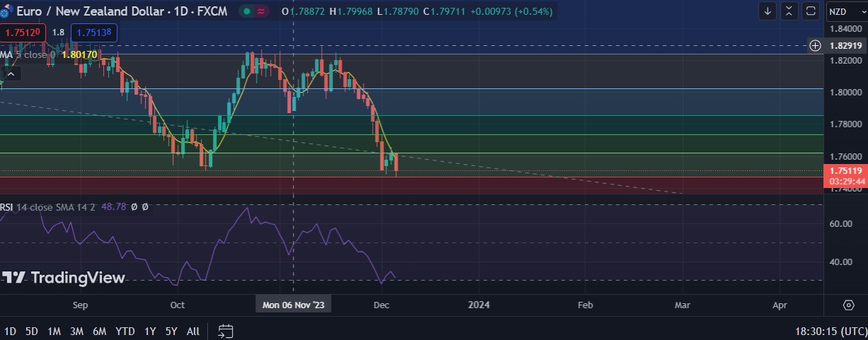Click the open price O1.78872 value
Screen dimensions: 868x340
point(303,11)
